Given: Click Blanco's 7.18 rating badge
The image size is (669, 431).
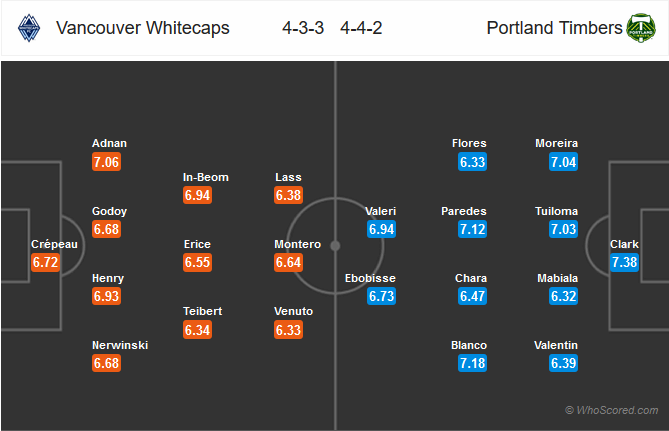Looking at the screenshot, I should (472, 363).
